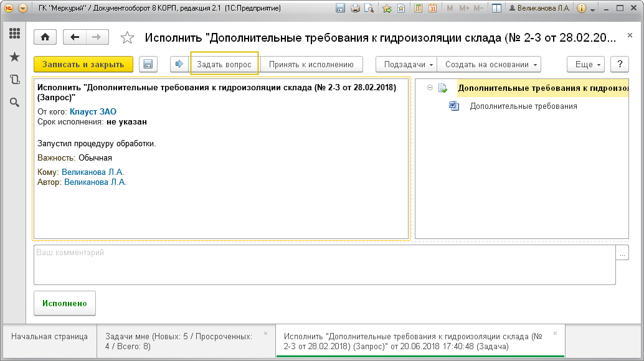Toggle window layout panels icon
The height and width of the screenshot is (361, 644).
(496, 8)
